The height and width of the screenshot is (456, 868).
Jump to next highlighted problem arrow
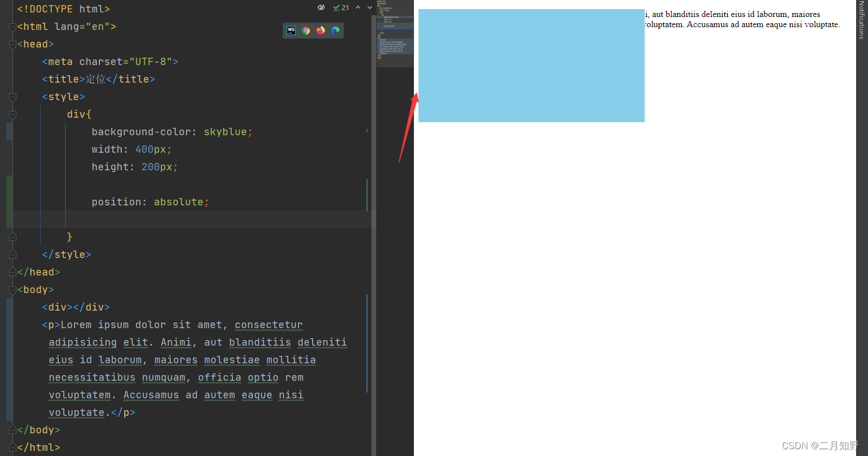pos(370,7)
